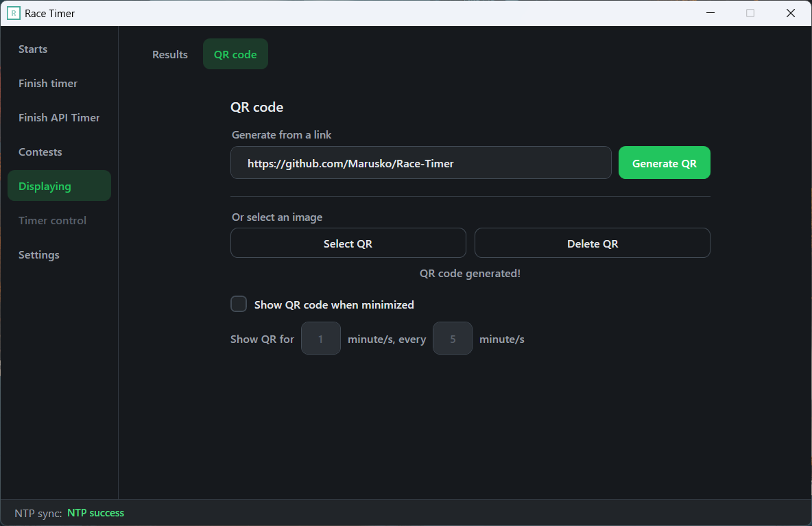Click the Delete QR button

(x=593, y=243)
